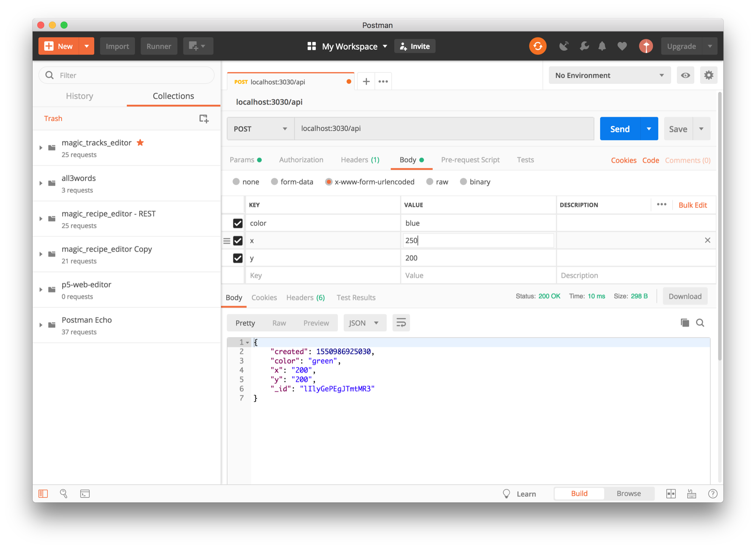Open the POST method dropdown
This screenshot has width=756, height=549.
(260, 129)
